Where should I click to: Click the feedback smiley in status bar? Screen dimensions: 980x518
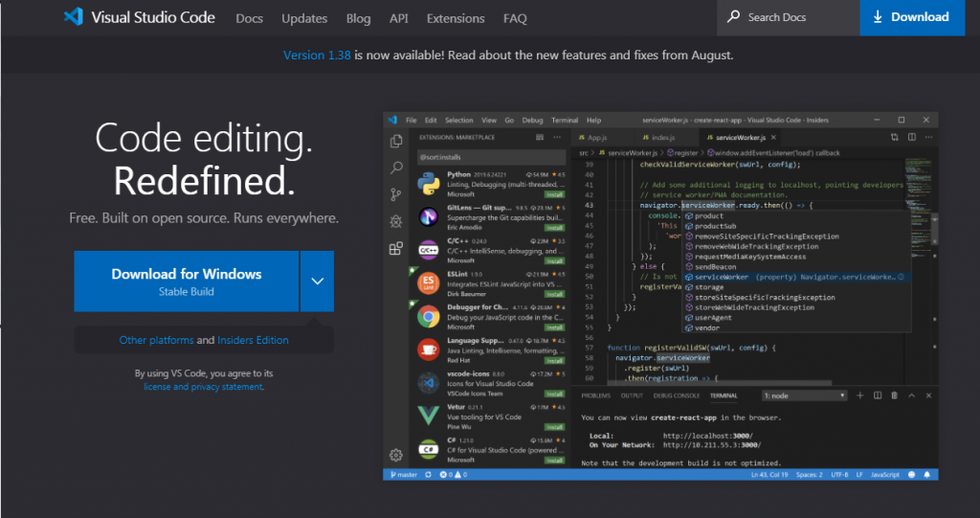pyautogui.click(x=912, y=475)
